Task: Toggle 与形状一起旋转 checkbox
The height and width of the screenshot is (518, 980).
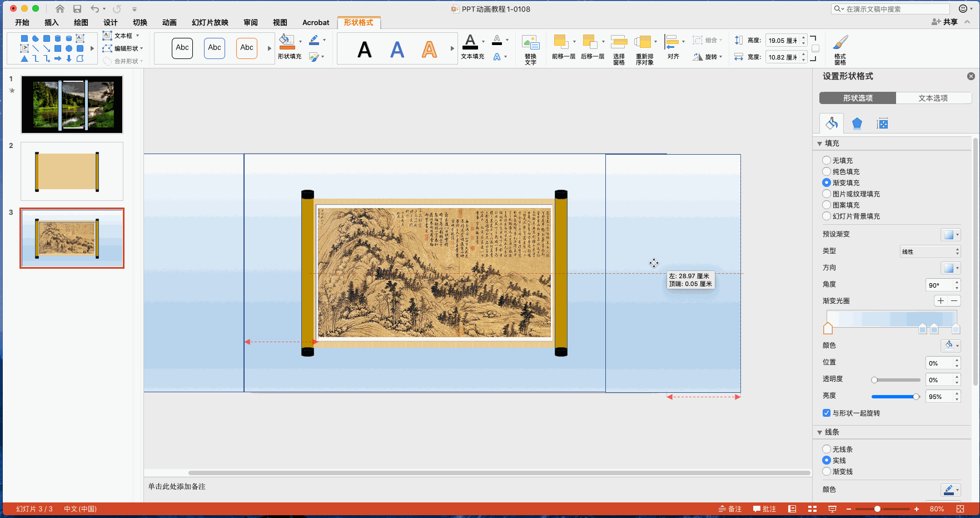Action: [827, 413]
